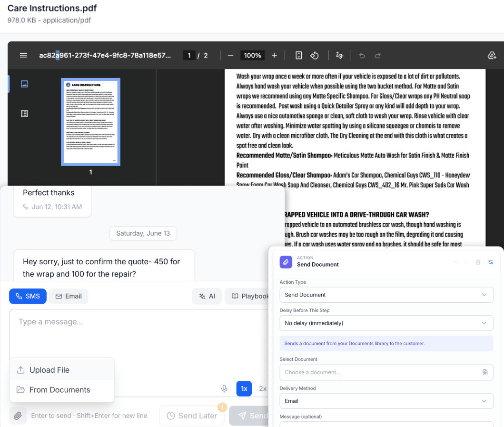
Task: Edit the current page number field
Action: pyautogui.click(x=189, y=55)
